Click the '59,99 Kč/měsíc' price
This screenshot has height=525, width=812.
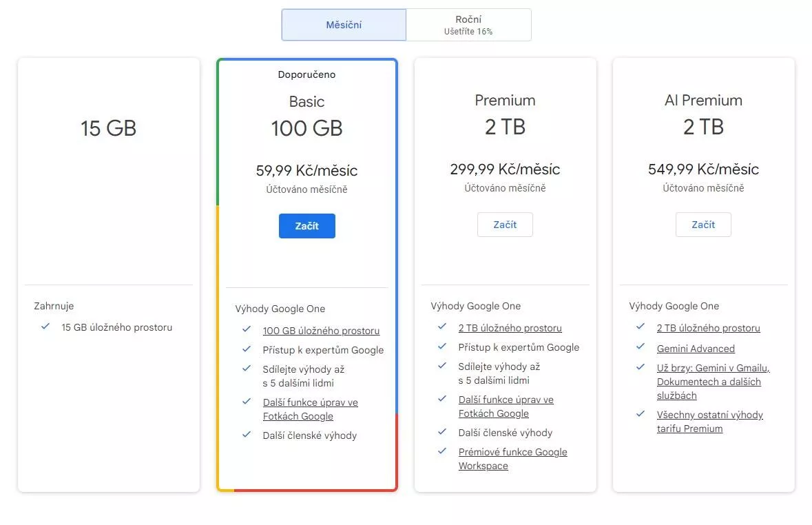click(306, 170)
